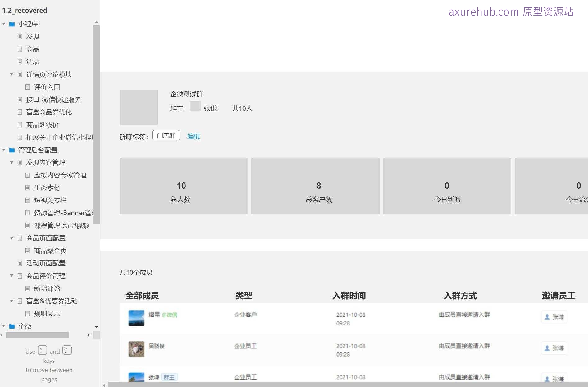Click the page icon beside 商品

[20, 49]
